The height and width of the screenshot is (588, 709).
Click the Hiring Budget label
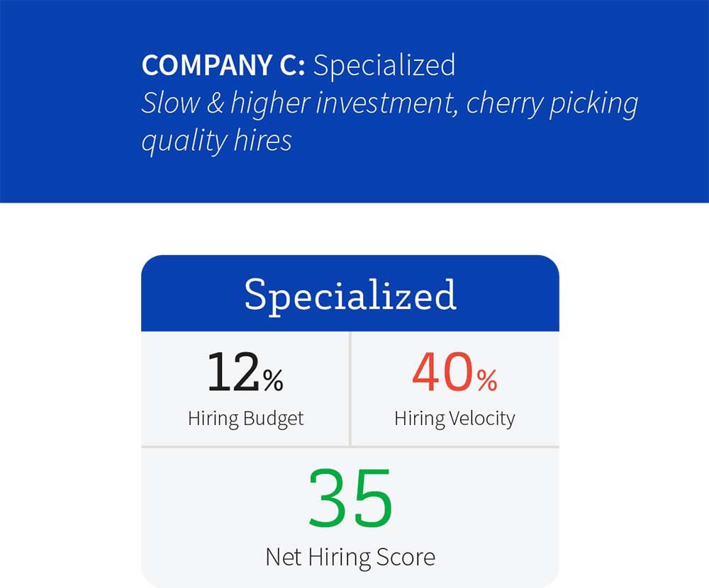(245, 419)
